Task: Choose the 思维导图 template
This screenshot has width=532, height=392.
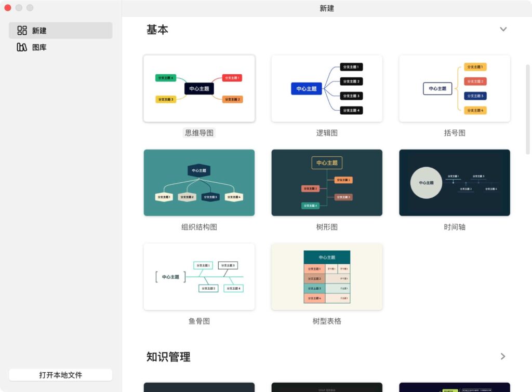Action: pyautogui.click(x=199, y=88)
